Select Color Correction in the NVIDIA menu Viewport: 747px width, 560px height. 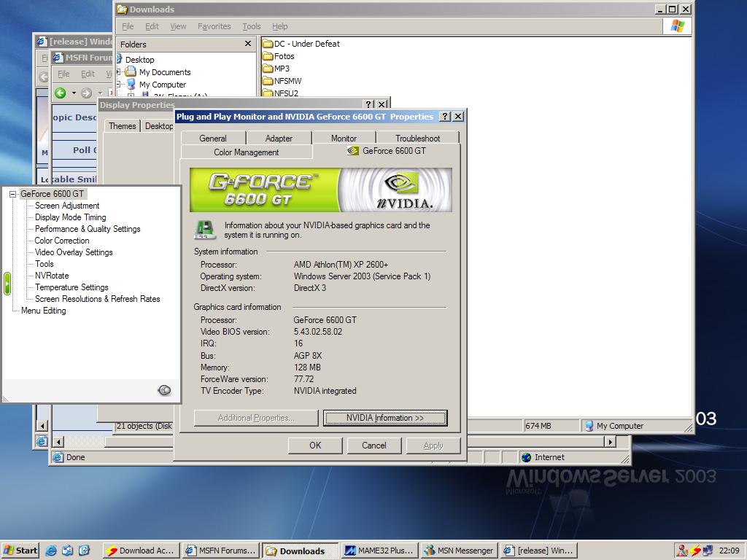click(62, 241)
